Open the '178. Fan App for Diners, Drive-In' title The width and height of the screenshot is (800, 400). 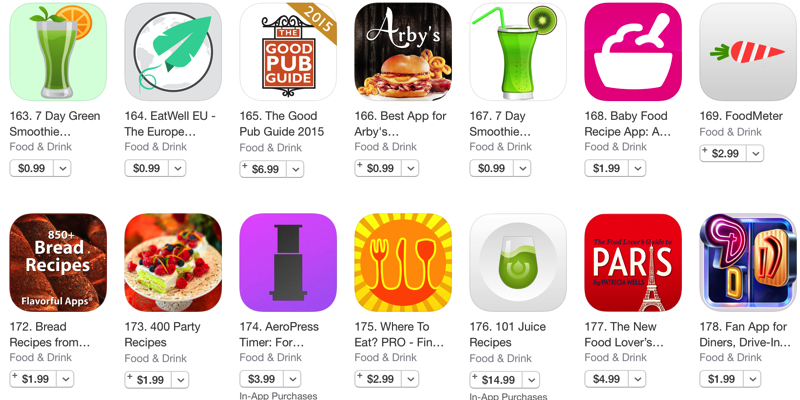[x=745, y=335]
